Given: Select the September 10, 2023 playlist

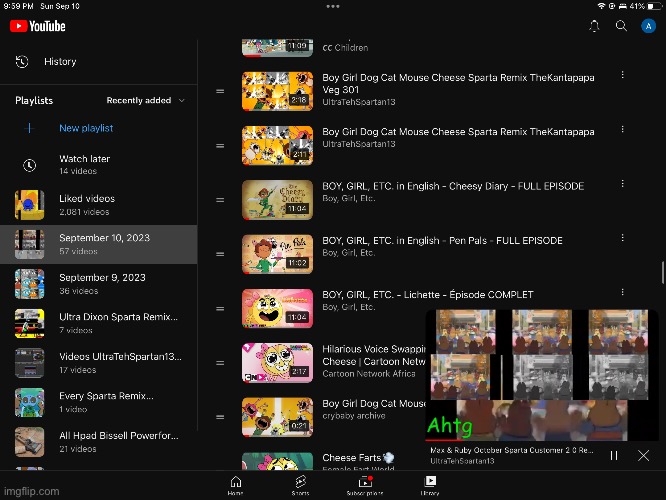Looking at the screenshot, I should pyautogui.click(x=99, y=244).
